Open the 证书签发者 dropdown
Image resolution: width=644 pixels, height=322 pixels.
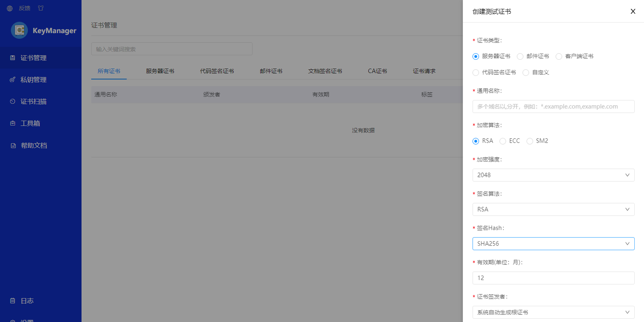point(553,312)
